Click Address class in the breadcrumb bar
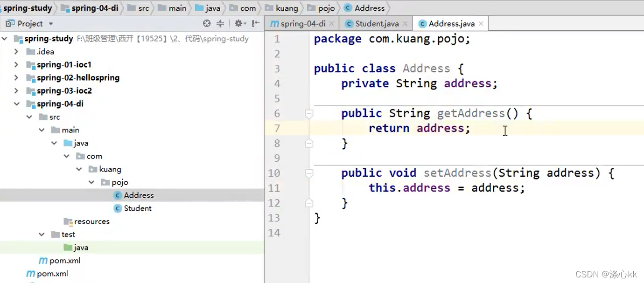 364,8
